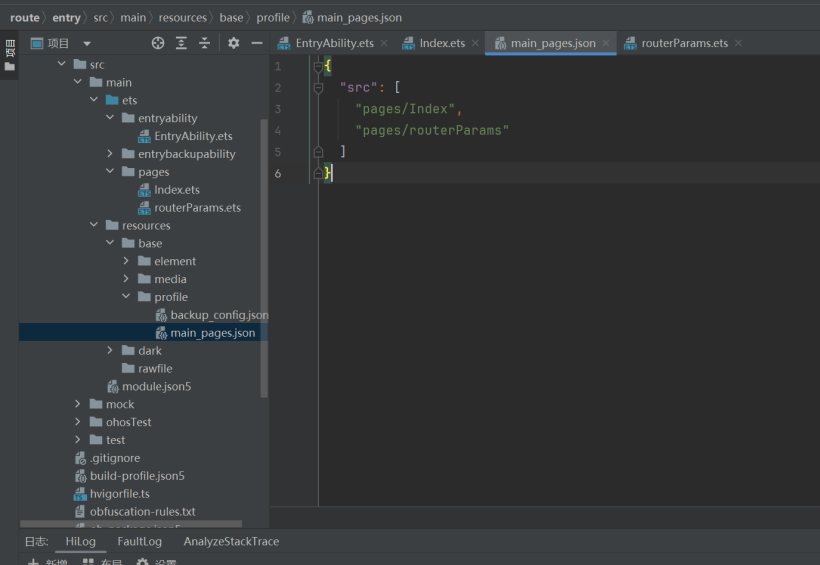Open Index.ets in the project tree
This screenshot has width=820, height=565.
coord(169,189)
